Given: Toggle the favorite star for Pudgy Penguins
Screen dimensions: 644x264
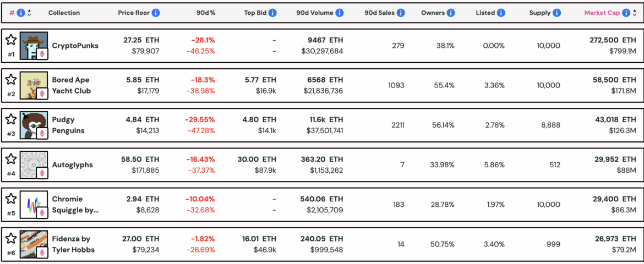Looking at the screenshot, I should (10, 119).
